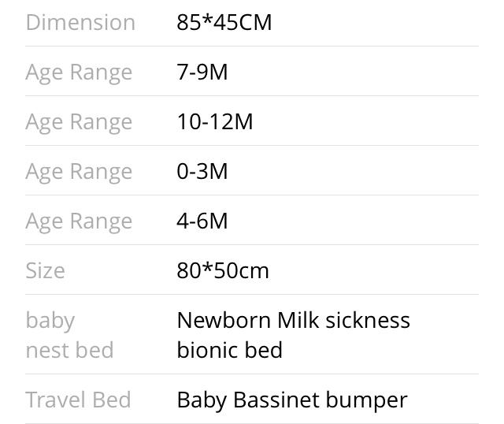The height and width of the screenshot is (424, 504).
Task: Select the 0-3M age range value
Action: (x=202, y=171)
